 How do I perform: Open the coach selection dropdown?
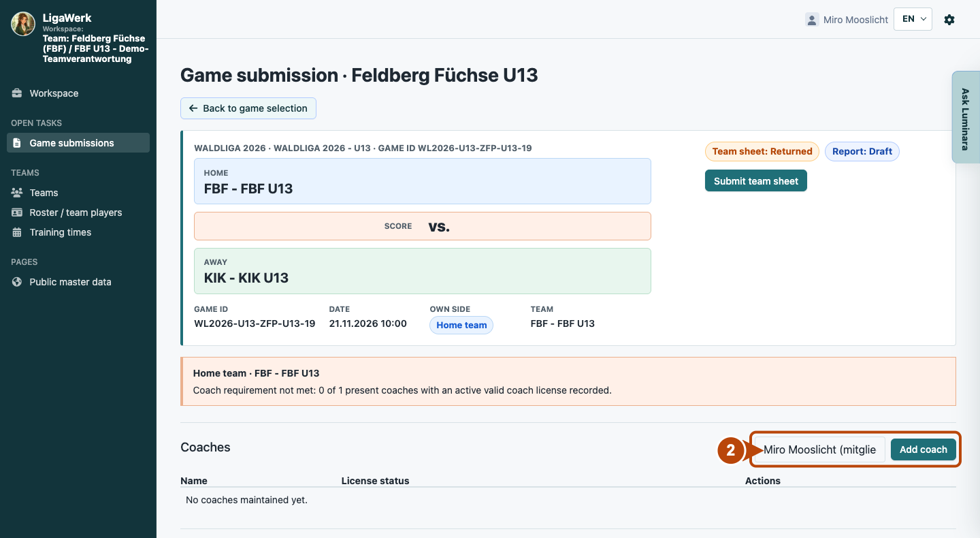coord(819,449)
